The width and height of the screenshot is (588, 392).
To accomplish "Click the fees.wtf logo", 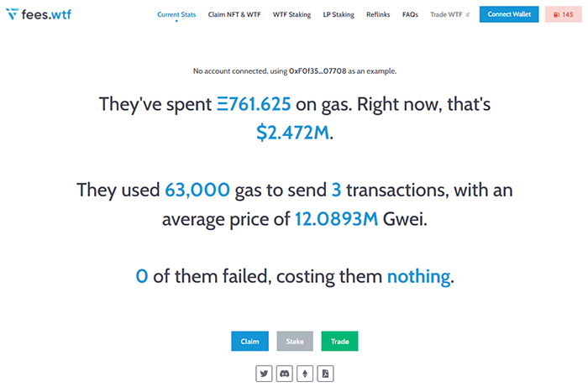I will (39, 14).
